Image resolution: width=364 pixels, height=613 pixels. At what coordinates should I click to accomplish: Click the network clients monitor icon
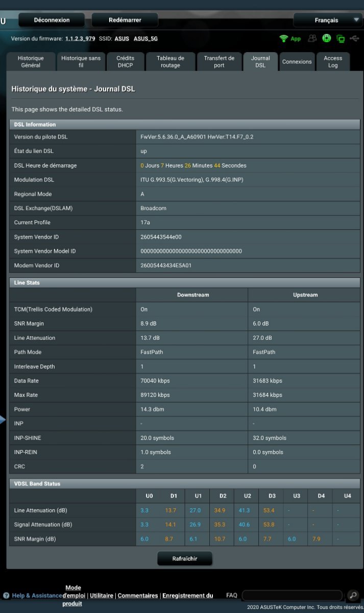(340, 39)
